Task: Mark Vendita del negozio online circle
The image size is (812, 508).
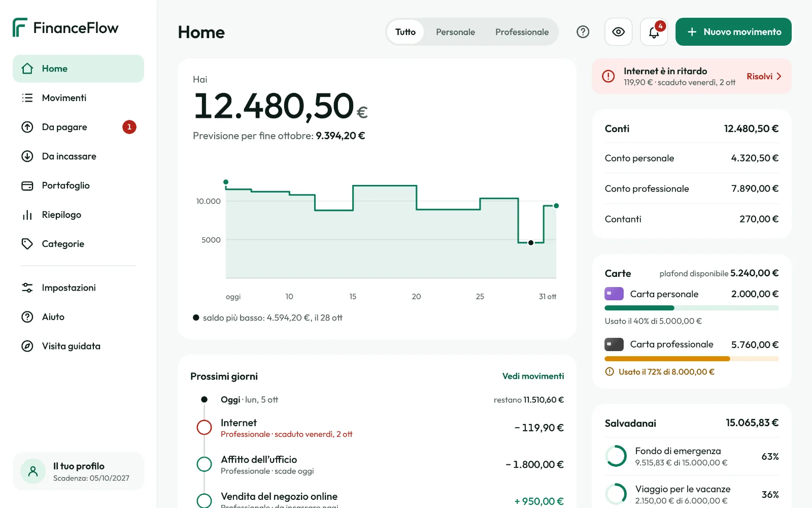Action: click(204, 501)
